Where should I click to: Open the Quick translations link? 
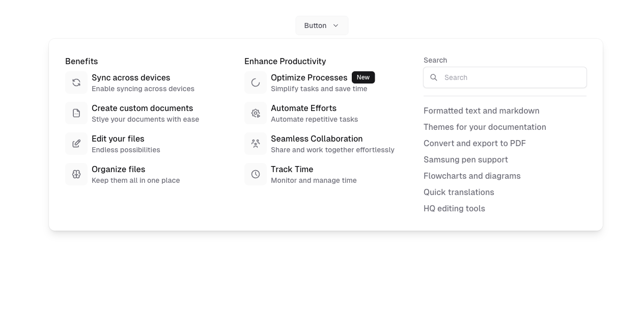(x=459, y=192)
